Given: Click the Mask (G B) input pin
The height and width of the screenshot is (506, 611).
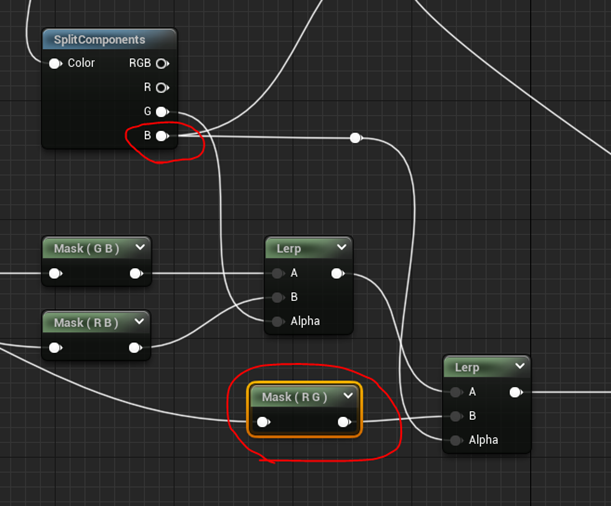Looking at the screenshot, I should pyautogui.click(x=55, y=273).
